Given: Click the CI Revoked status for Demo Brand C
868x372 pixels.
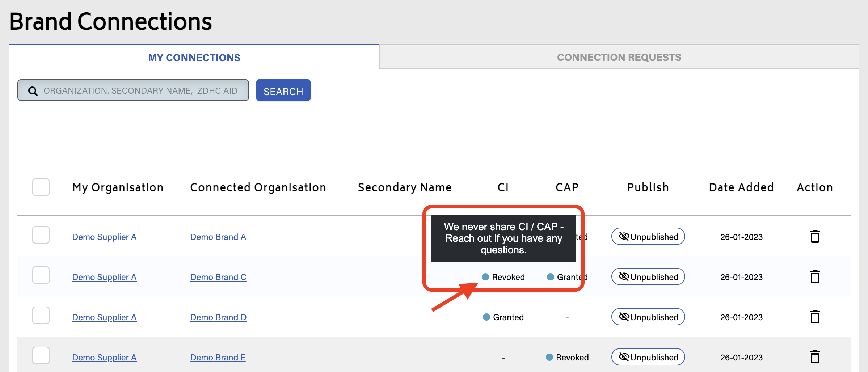Looking at the screenshot, I should (x=503, y=277).
